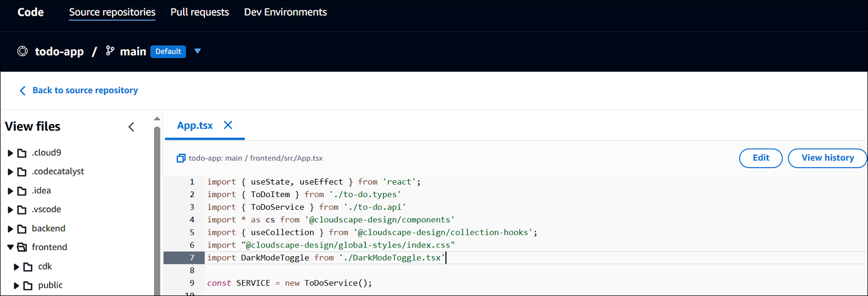This screenshot has height=296, width=868.
Task: Click the main branch icon
Action: (110, 52)
